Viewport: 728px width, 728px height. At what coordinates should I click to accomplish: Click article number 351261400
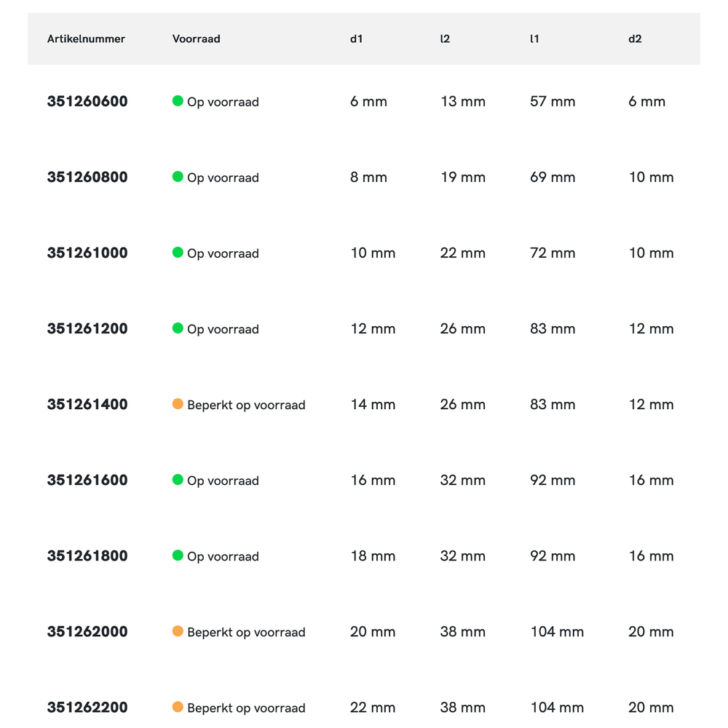(87, 405)
